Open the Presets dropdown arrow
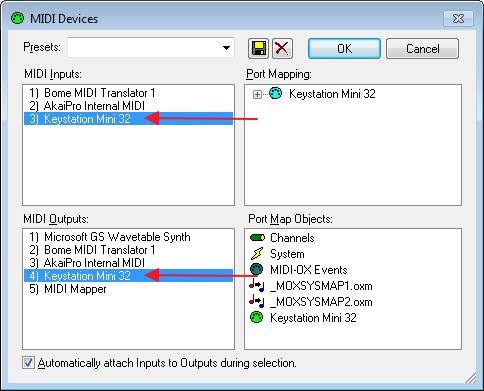Image resolution: width=484 pixels, height=391 pixels. click(x=226, y=48)
